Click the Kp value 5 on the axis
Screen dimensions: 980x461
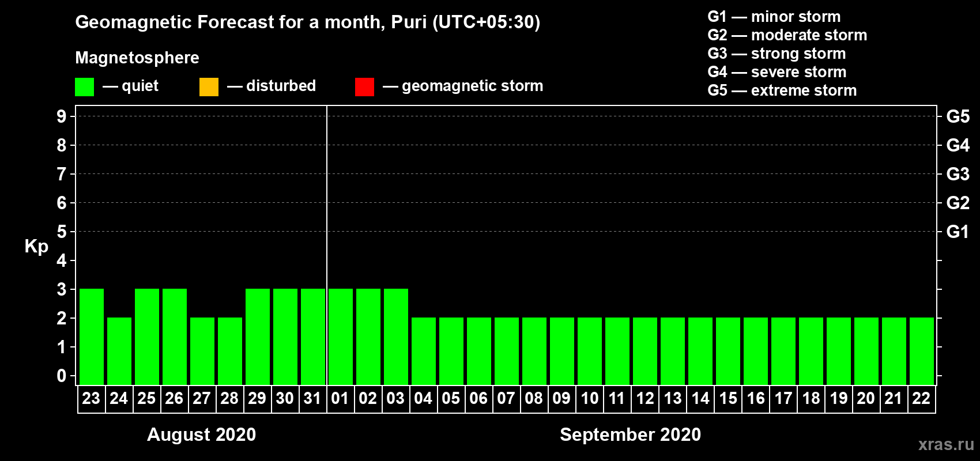coord(62,232)
